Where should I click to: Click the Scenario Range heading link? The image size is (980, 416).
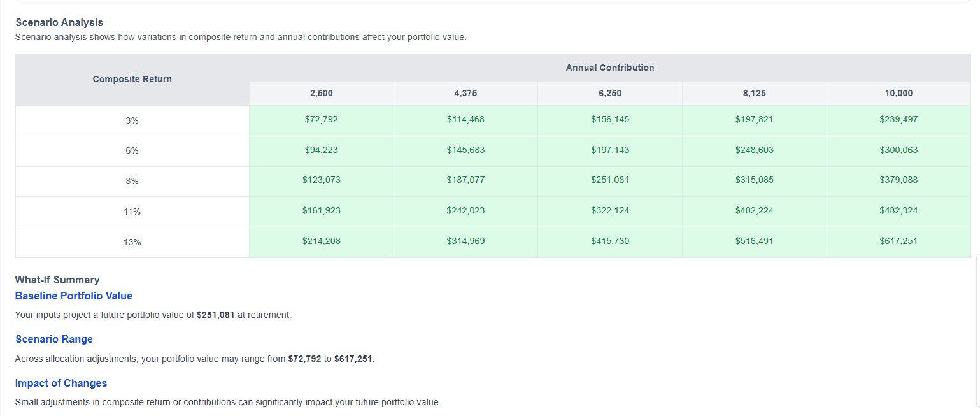(53, 339)
